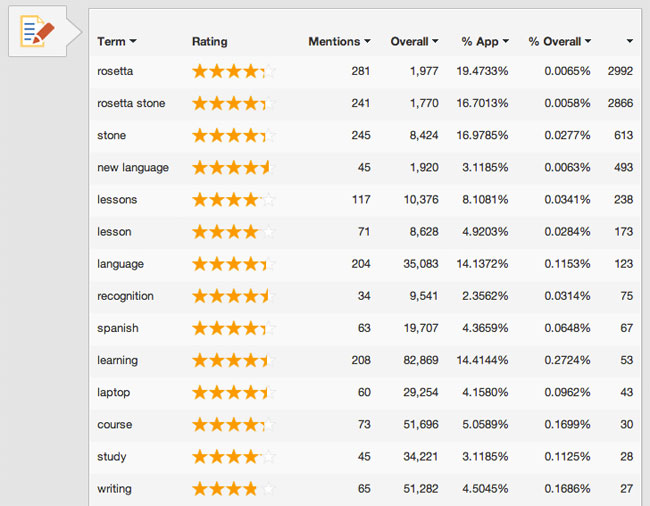Click the mentions value 281
The image size is (650, 506).
click(x=361, y=71)
